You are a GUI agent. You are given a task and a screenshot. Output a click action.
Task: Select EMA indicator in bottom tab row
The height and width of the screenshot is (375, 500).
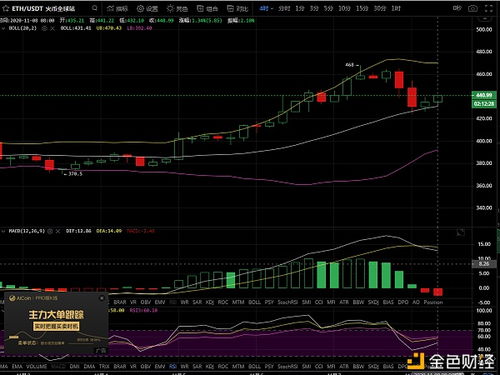tap(17, 366)
